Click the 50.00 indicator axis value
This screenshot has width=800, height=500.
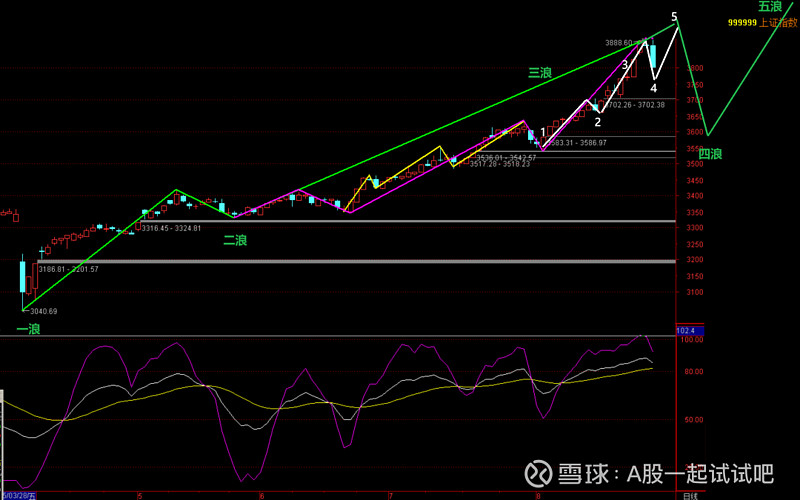(x=694, y=420)
